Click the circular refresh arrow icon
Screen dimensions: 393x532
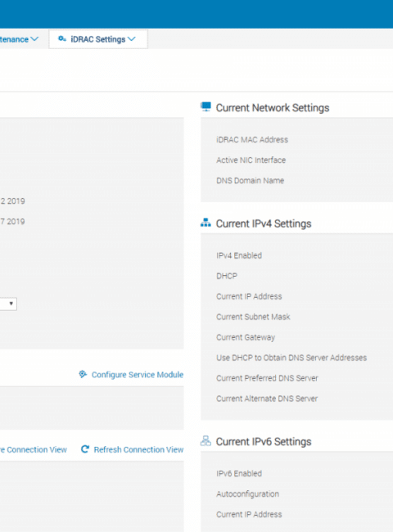(x=85, y=449)
